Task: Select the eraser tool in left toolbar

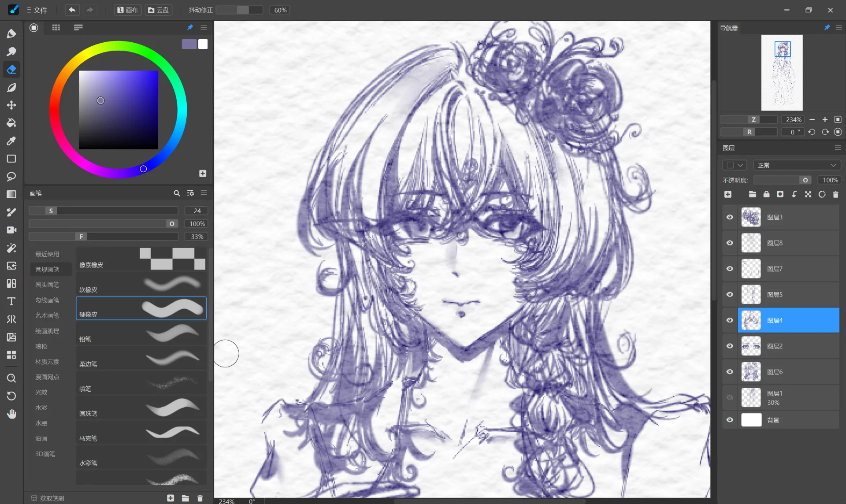Action: pyautogui.click(x=11, y=69)
